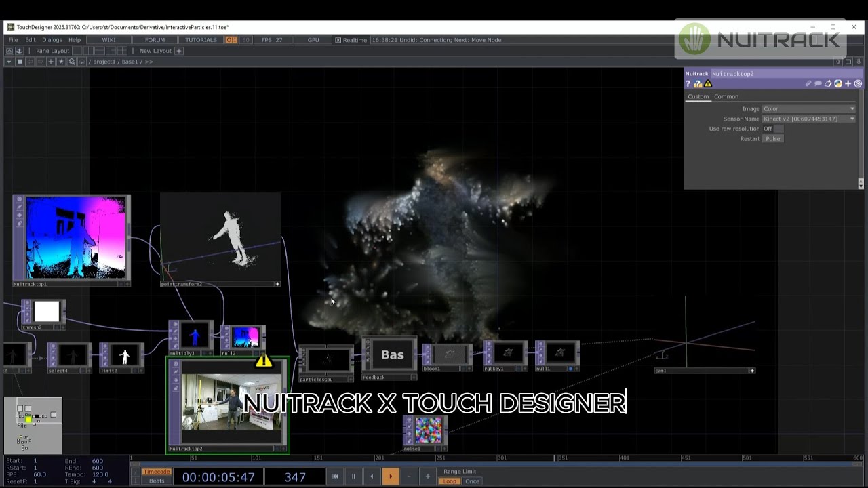This screenshot has width=868, height=488.
Task: Select the nuitracktop2 camera preview node
Action: pyautogui.click(x=228, y=405)
